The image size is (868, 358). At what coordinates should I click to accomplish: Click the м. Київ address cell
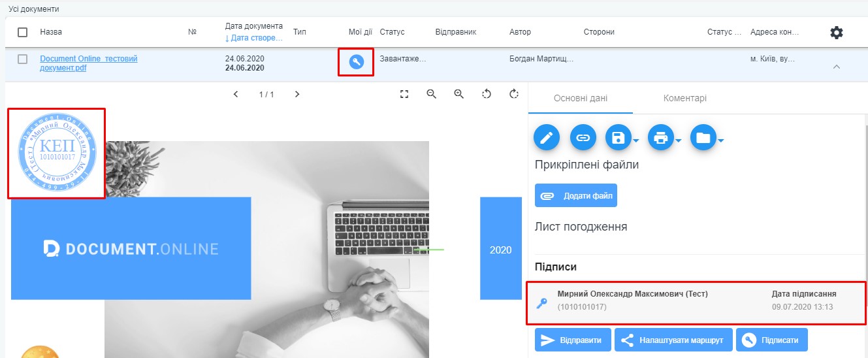[773, 59]
